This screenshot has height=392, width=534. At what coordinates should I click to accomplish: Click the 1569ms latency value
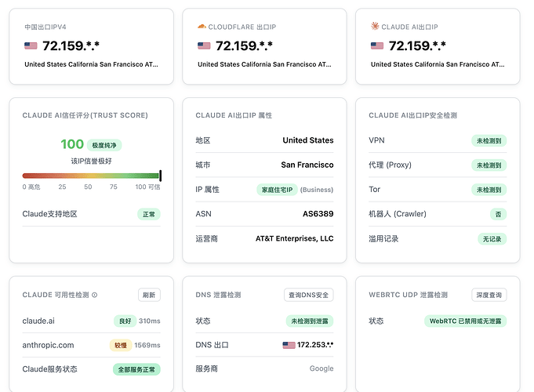(147, 345)
